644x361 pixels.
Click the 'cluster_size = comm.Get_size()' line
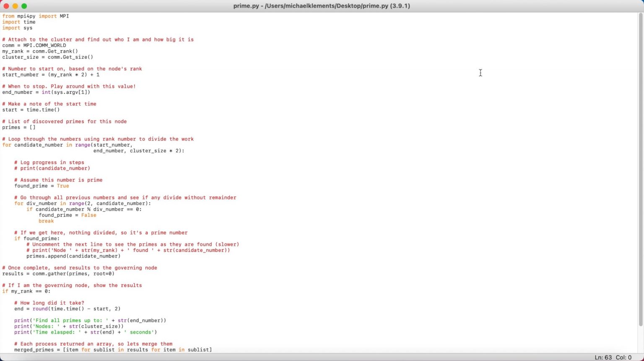click(47, 57)
